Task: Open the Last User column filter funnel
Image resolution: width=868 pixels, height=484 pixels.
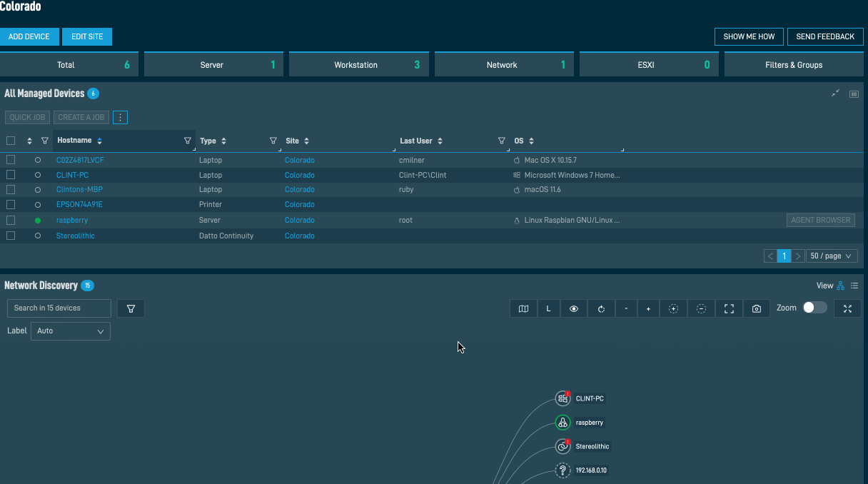Action: pyautogui.click(x=501, y=141)
